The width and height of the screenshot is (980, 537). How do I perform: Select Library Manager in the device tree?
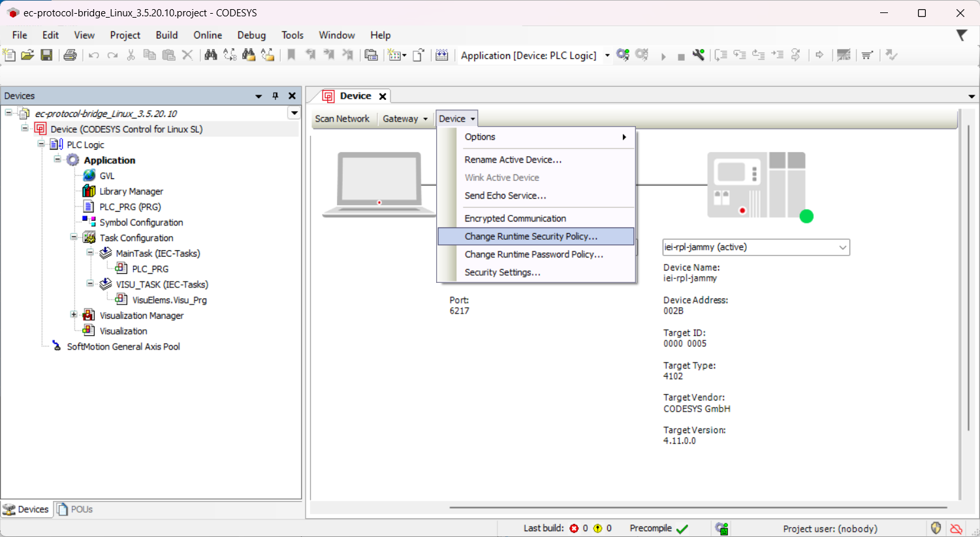coord(131,191)
